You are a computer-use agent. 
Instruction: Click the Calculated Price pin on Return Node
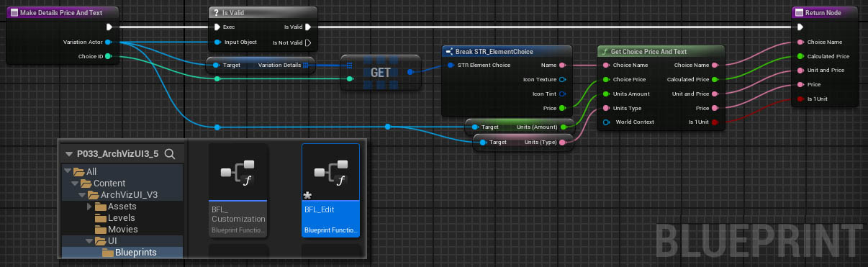(x=800, y=56)
